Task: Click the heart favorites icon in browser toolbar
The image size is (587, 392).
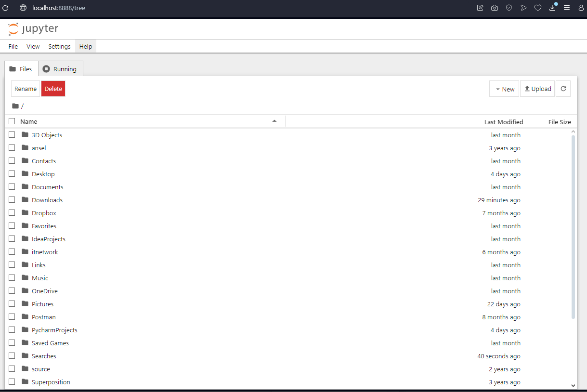Action: point(538,8)
